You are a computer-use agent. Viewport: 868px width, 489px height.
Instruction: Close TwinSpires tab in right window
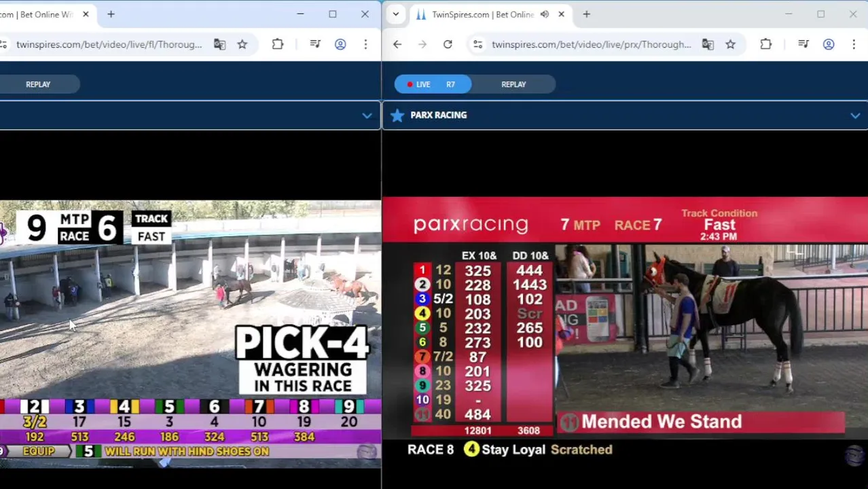click(x=561, y=14)
